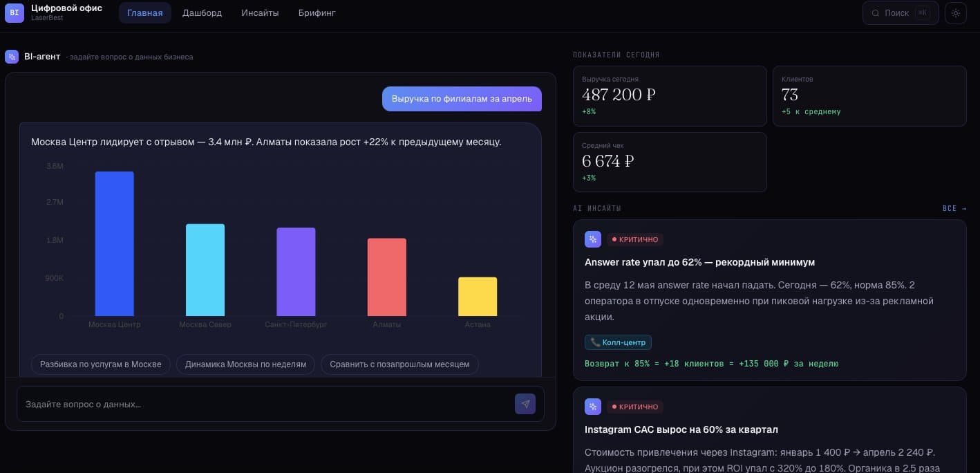Click the Астана axis label
Image resolution: width=980 pixels, height=473 pixels.
pyautogui.click(x=478, y=324)
